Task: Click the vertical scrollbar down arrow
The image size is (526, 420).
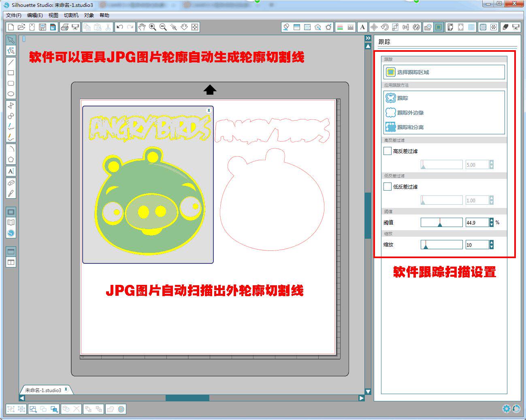Action: (368, 391)
